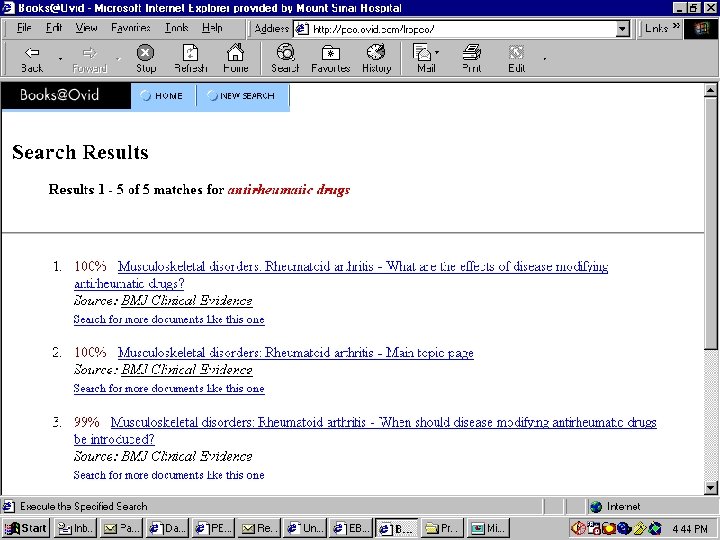
Task: Switch to the Un... taskbar window
Action: (305, 529)
